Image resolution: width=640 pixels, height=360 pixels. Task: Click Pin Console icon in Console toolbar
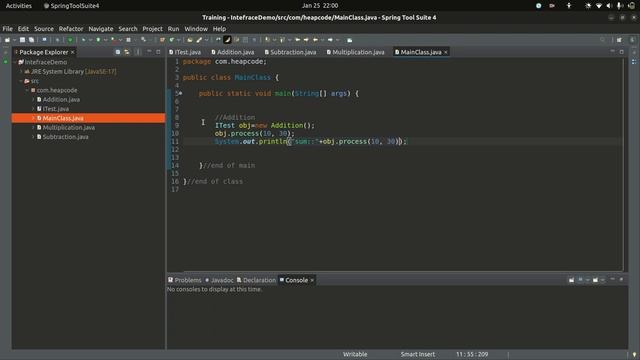point(571,280)
